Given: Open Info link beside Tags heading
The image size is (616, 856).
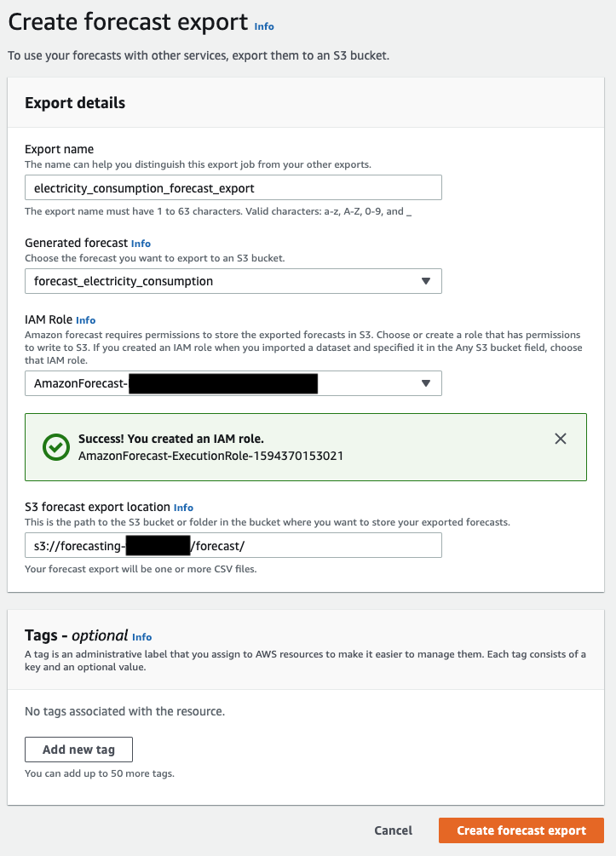Looking at the screenshot, I should (141, 636).
